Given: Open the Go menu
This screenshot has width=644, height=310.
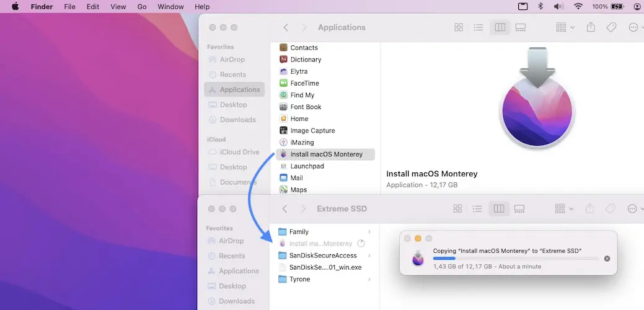Looking at the screenshot, I should click(142, 6).
